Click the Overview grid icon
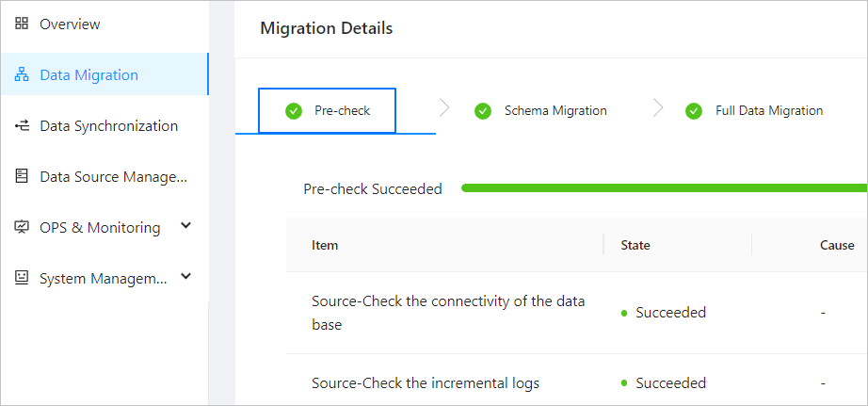 click(22, 24)
